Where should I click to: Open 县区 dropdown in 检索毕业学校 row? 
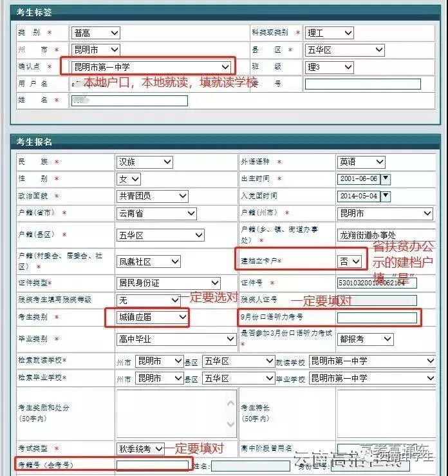pyautogui.click(x=238, y=378)
